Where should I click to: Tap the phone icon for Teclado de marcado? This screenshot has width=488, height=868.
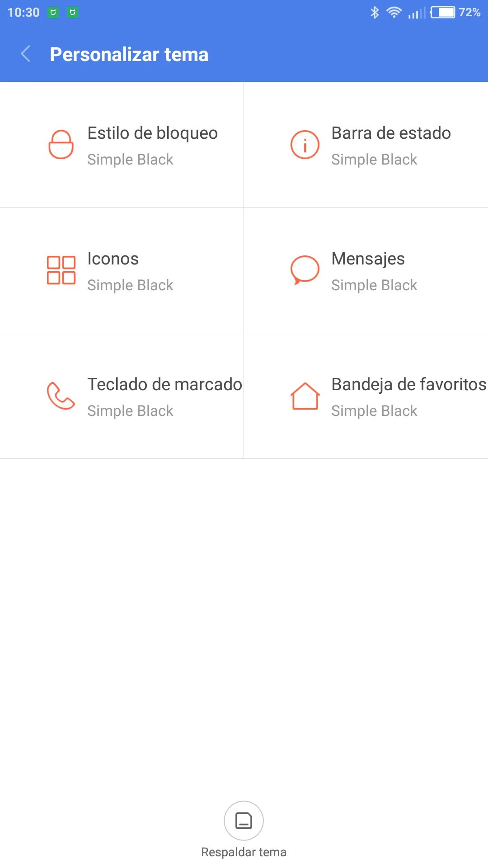(x=61, y=396)
